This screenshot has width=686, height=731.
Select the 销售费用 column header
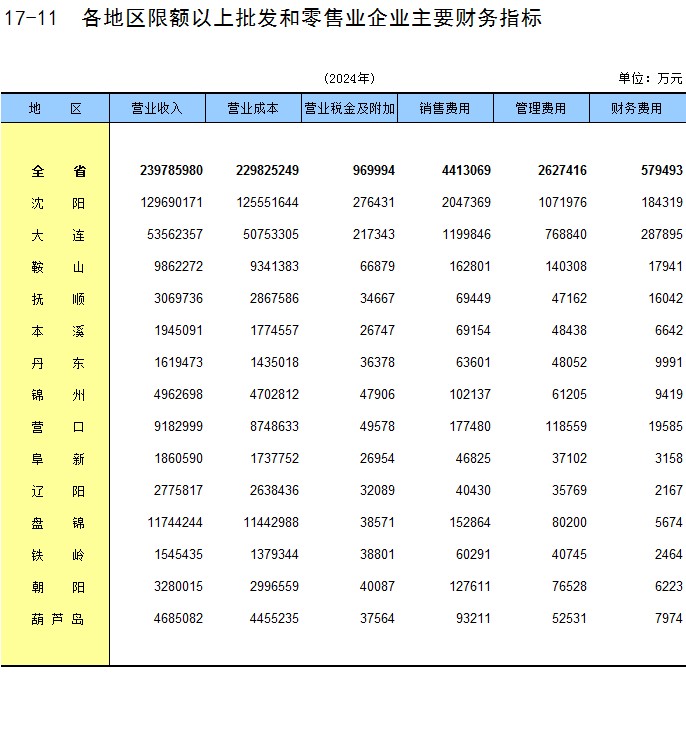(445, 108)
